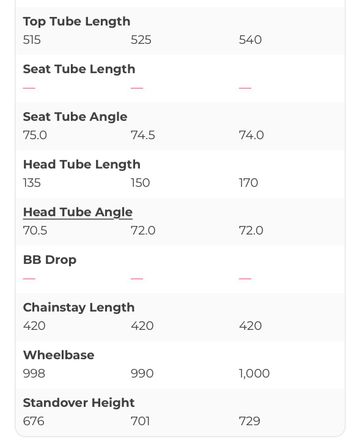Image resolution: width=360 pixels, height=444 pixels.
Task: Click the Seat Tube Length label
Action: [x=79, y=69]
